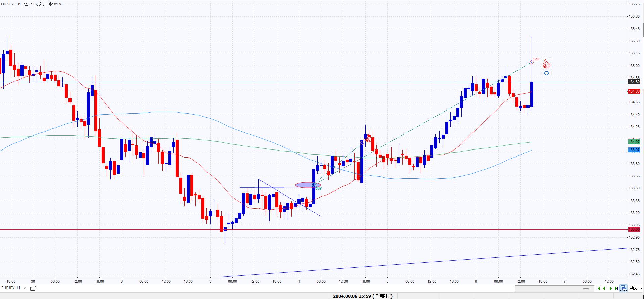Image resolution: width=644 pixels, height=299 pixels.
Task: Jump to the last bar of the chart
Action: coord(616,288)
